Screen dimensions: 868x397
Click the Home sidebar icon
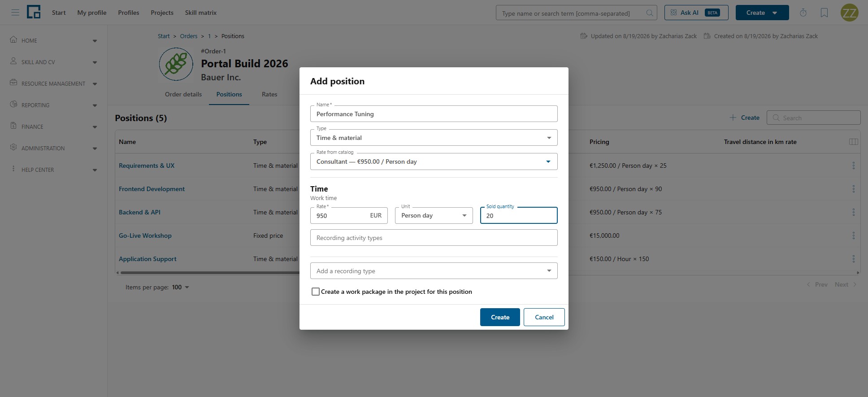pos(13,39)
